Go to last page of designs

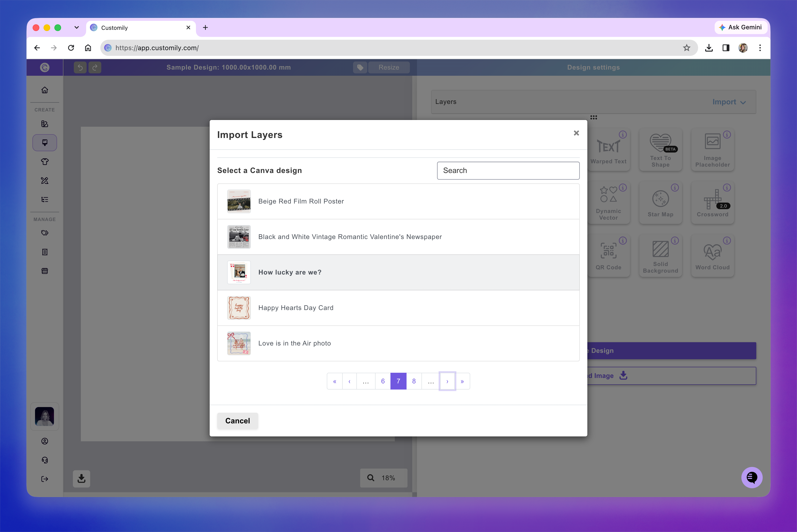tap(462, 381)
